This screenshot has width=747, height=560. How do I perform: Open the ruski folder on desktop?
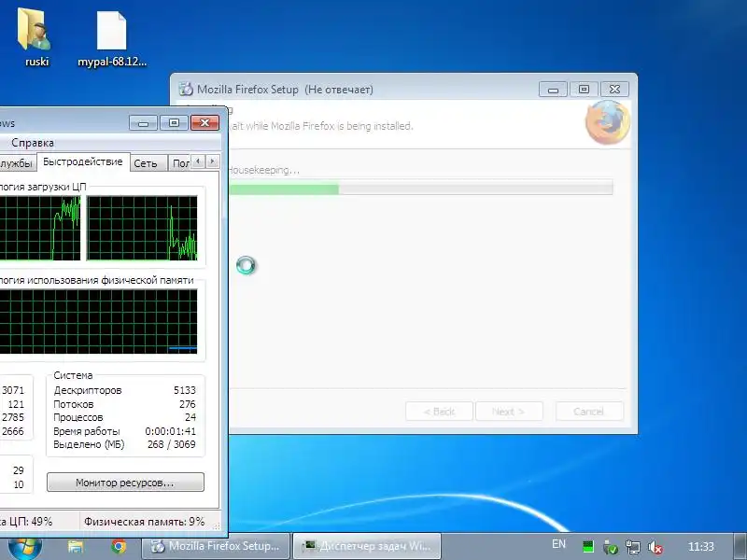tap(35, 38)
